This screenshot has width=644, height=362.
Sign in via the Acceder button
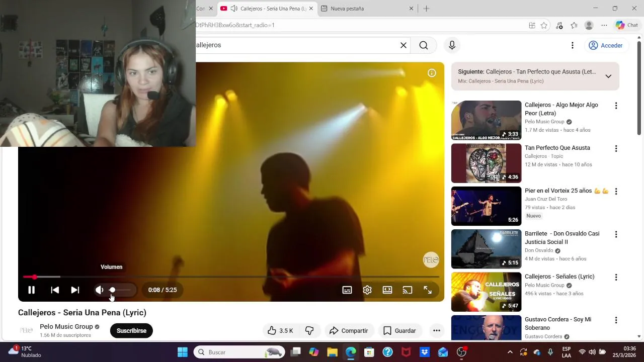coord(606,45)
